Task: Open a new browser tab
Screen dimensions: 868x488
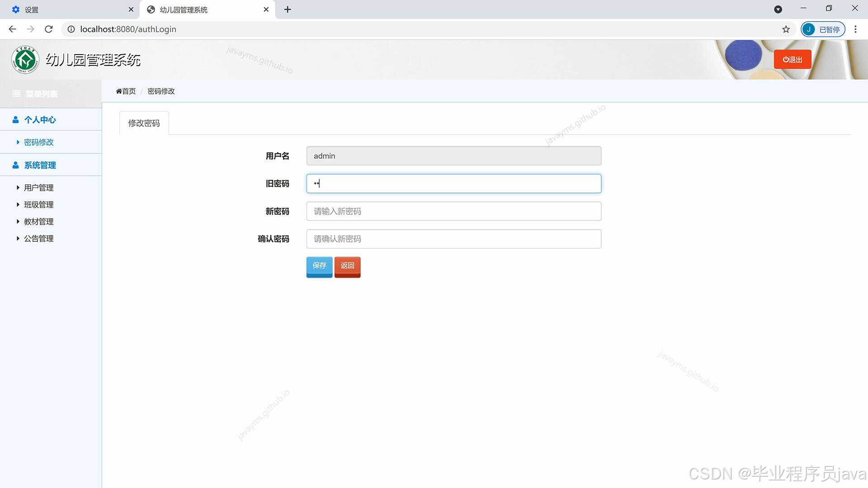Action: (x=288, y=9)
